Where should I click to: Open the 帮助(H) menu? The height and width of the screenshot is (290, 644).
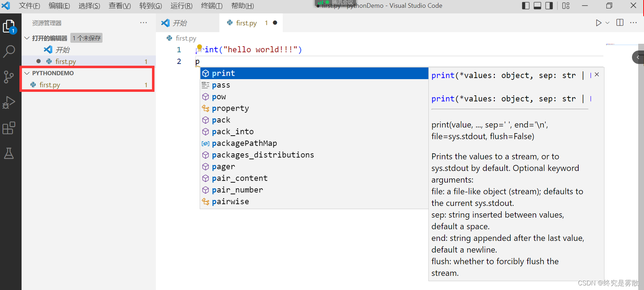[242, 6]
